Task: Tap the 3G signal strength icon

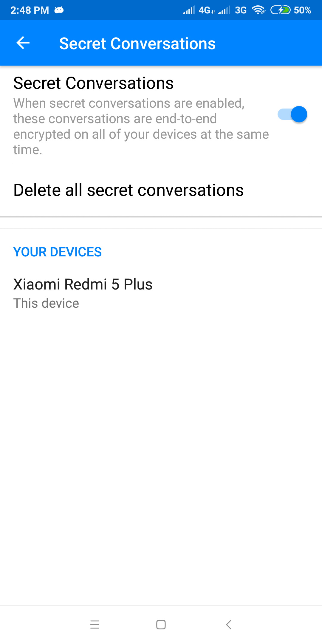Action: pyautogui.click(x=224, y=10)
